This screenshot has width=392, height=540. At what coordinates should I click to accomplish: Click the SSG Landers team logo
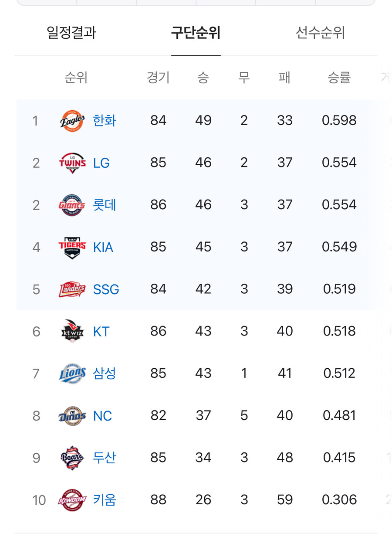coord(72,289)
